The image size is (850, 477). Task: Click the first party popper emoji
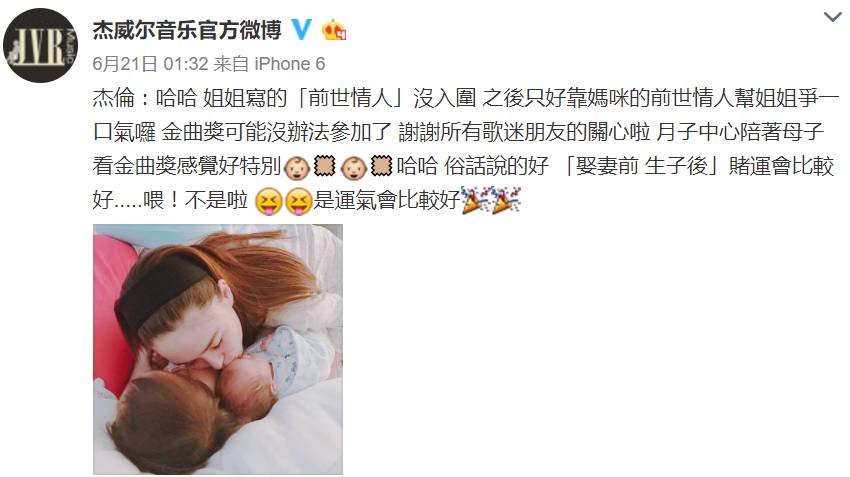pyautogui.click(x=475, y=199)
